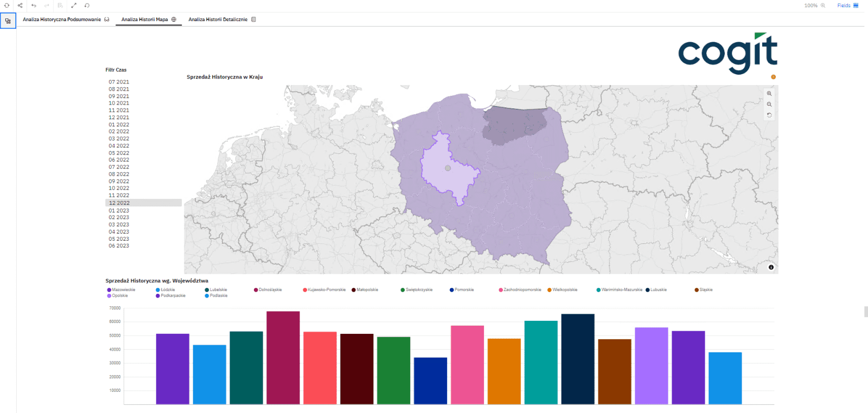Open the share icon menu
Image resolution: width=868 pixels, height=413 pixels.
click(x=20, y=5)
